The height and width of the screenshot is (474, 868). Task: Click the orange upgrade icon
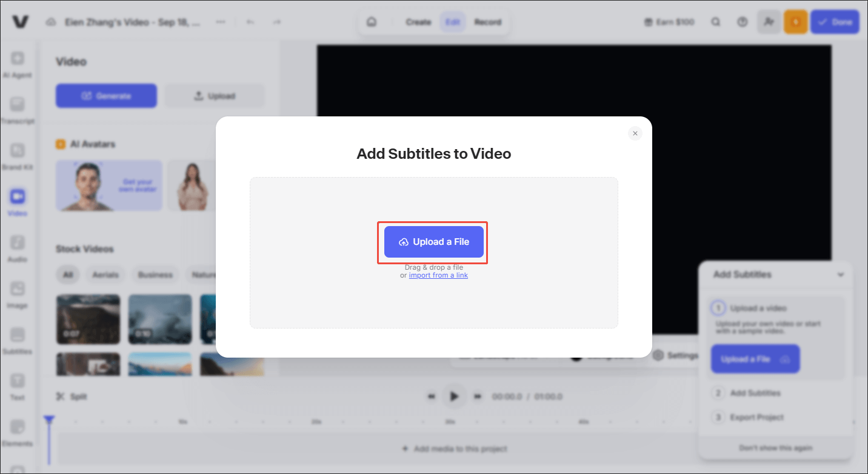(795, 22)
